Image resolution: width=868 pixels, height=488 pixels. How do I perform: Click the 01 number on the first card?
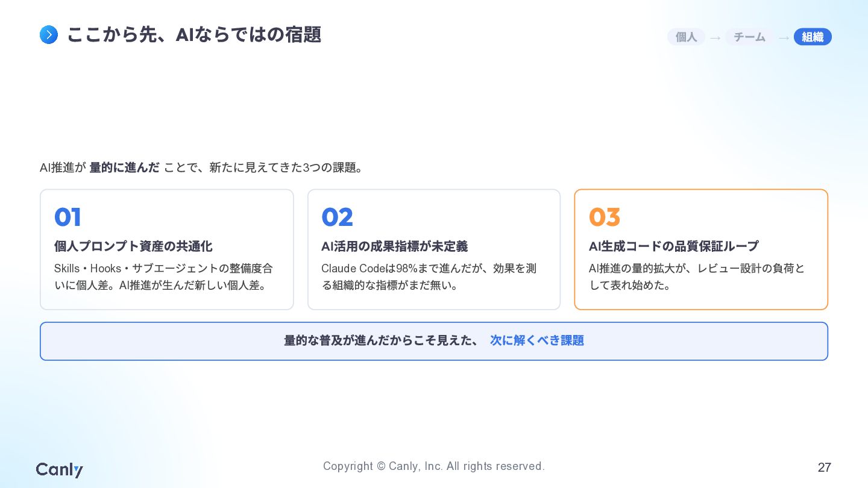pyautogui.click(x=68, y=217)
